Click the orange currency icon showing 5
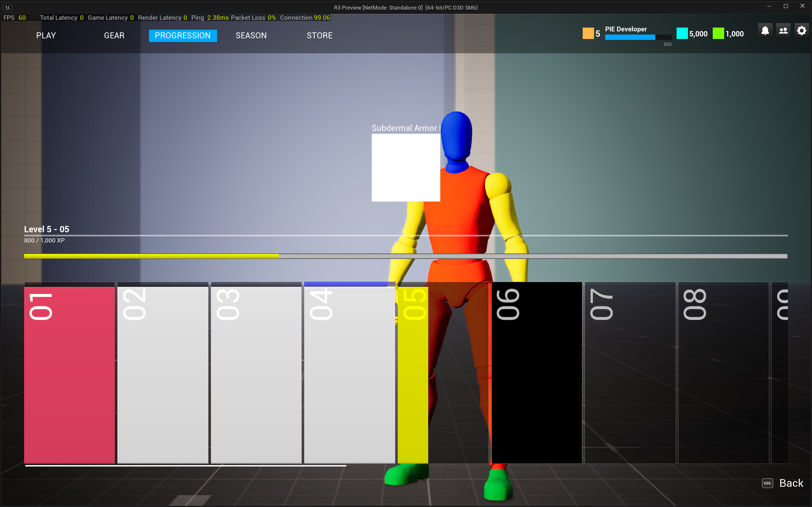This screenshot has width=812, height=507. (588, 34)
